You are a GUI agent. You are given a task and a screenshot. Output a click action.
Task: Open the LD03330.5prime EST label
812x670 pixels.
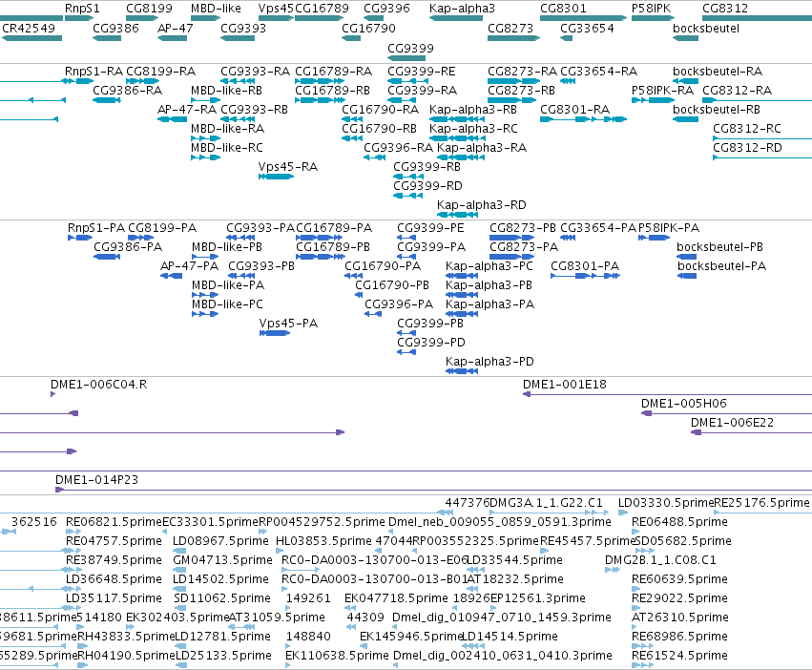(666, 502)
